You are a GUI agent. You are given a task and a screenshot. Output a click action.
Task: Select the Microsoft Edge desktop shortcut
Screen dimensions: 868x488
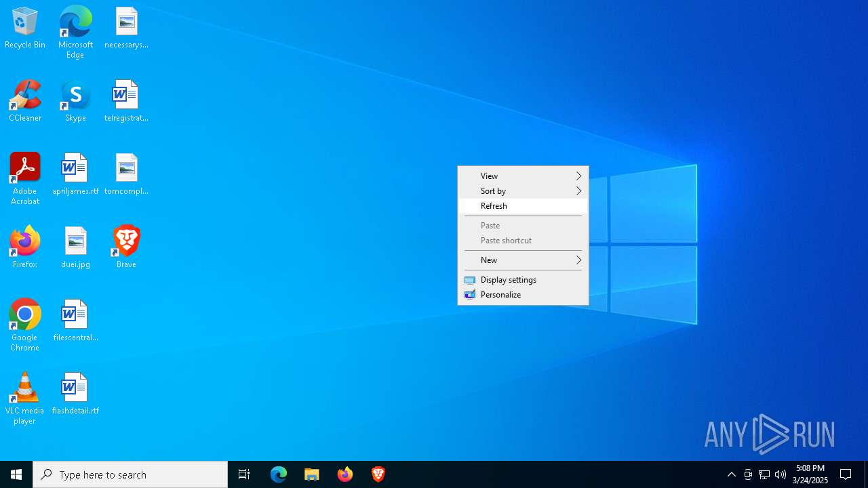click(75, 33)
